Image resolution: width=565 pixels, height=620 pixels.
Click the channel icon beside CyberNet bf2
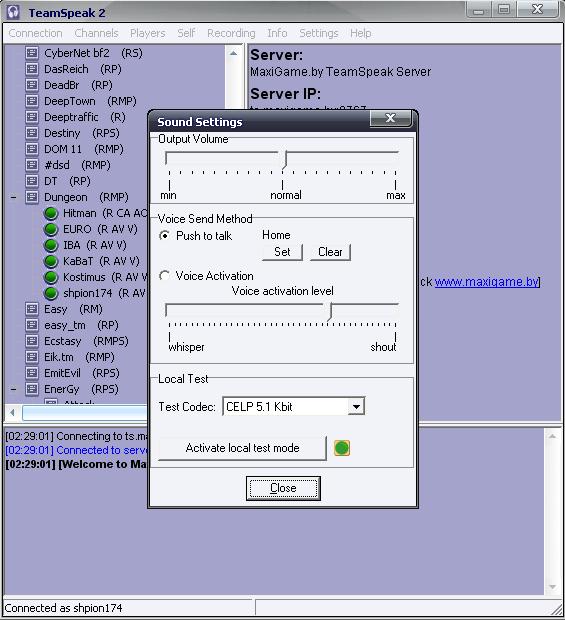pos(32,53)
